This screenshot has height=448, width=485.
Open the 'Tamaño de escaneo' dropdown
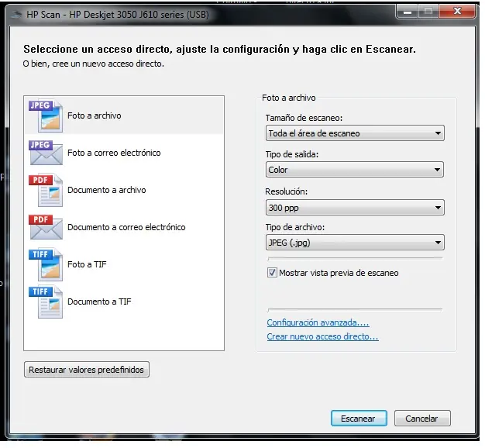pyautogui.click(x=355, y=133)
